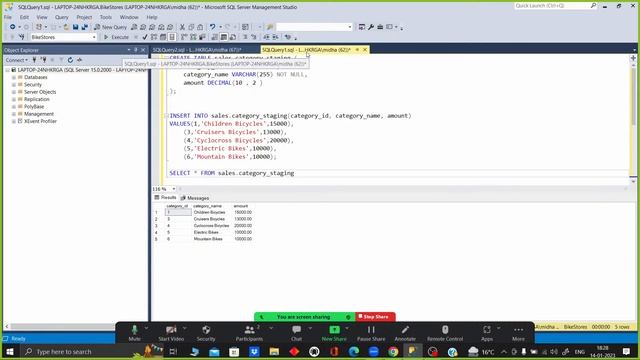
Task: Open the Zoom Chat panel
Action: [297, 333]
